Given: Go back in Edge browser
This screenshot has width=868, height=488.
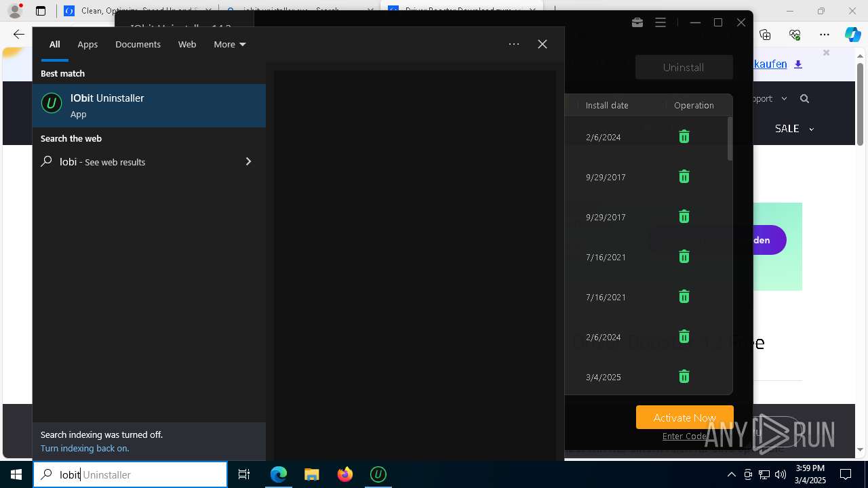Looking at the screenshot, I should [x=19, y=35].
